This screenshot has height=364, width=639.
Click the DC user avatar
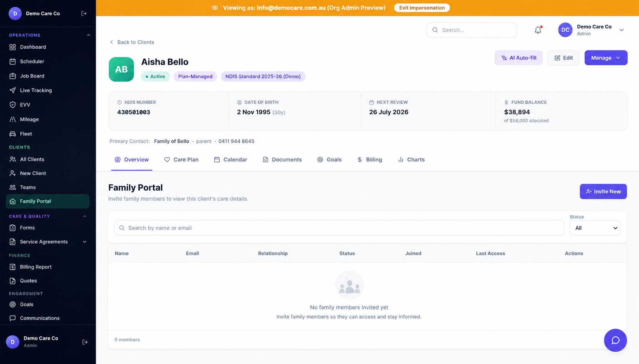pyautogui.click(x=565, y=30)
